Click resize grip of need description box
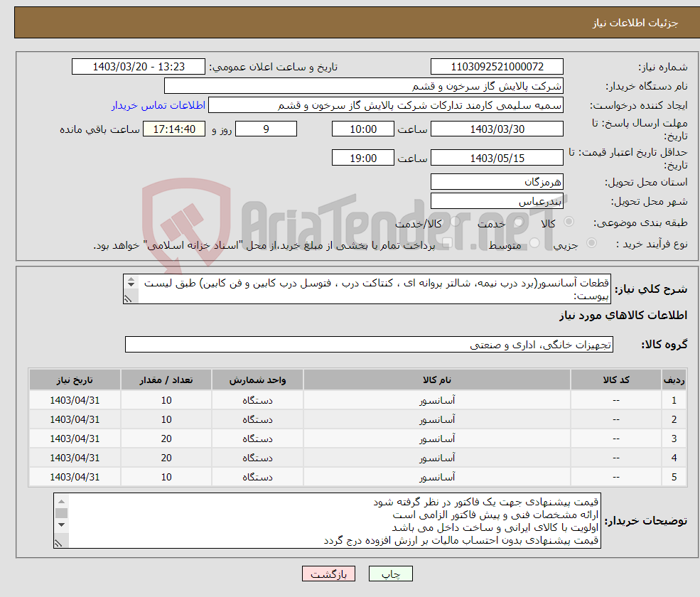The image size is (700, 597). (128, 298)
